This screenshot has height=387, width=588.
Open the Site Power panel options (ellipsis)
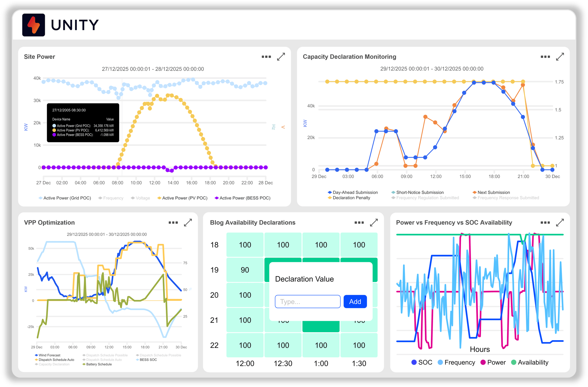pyautogui.click(x=266, y=57)
